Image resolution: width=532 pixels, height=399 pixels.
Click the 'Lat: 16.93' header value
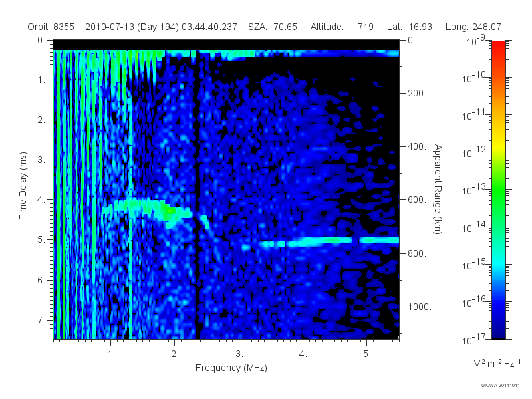pos(410,27)
